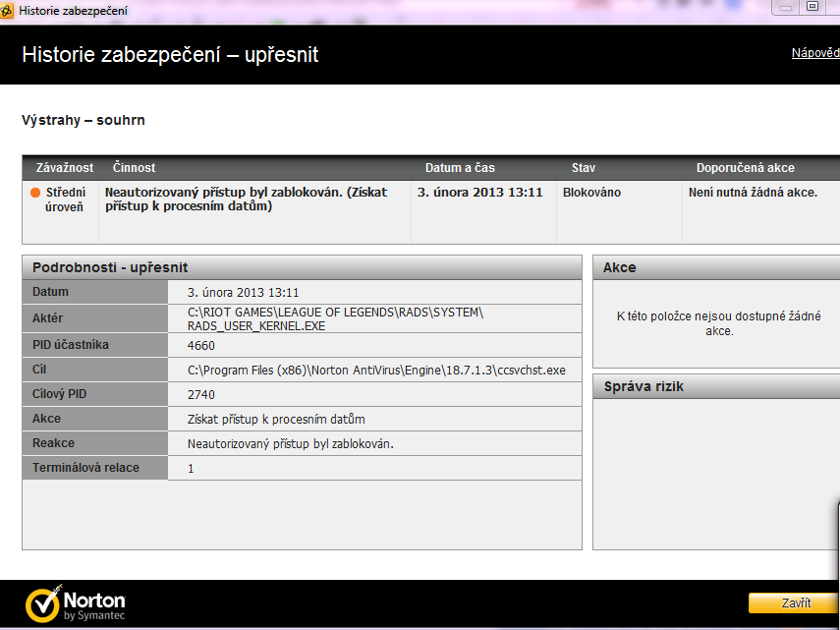The image size is (840, 630).
Task: Click the Podrobnosti - upřesnit panel header
Action: (303, 267)
